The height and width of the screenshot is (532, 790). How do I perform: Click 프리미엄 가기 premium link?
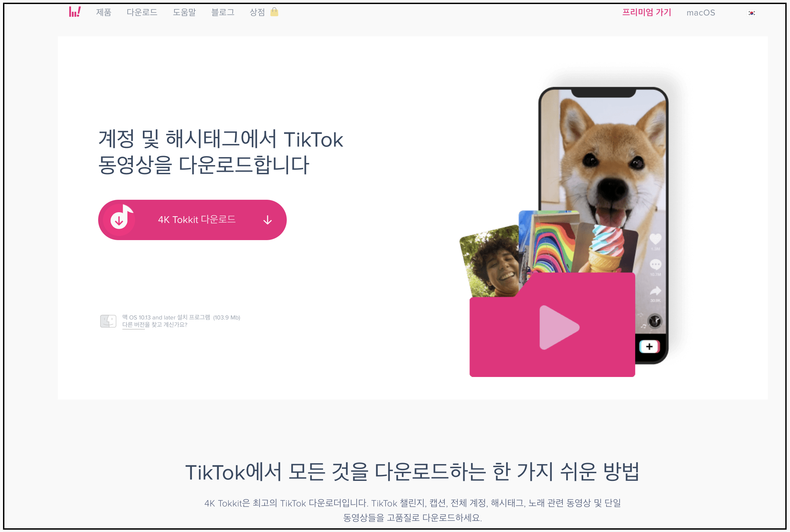click(x=646, y=12)
